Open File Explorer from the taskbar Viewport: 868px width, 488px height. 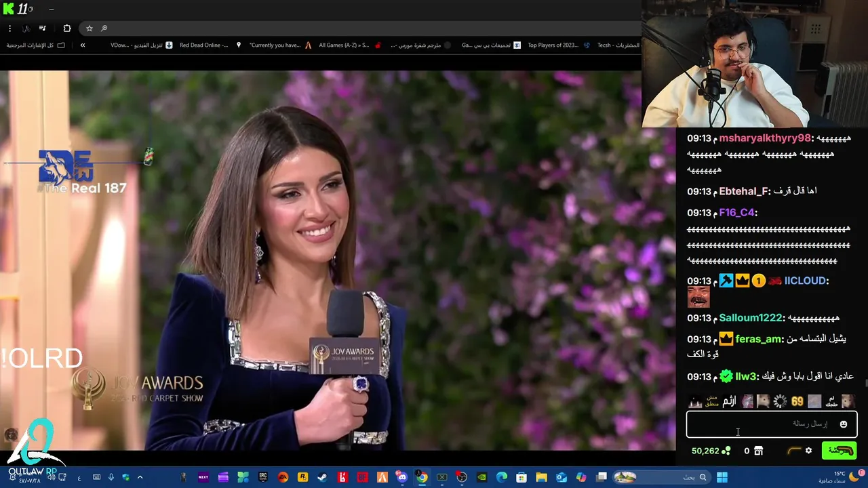tap(541, 477)
